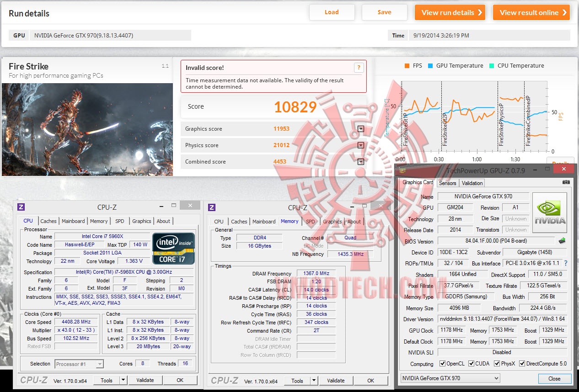Viewport: 579px width, 392px height.
Task: Toggle the PhysX checkbox
Action: [x=497, y=364]
